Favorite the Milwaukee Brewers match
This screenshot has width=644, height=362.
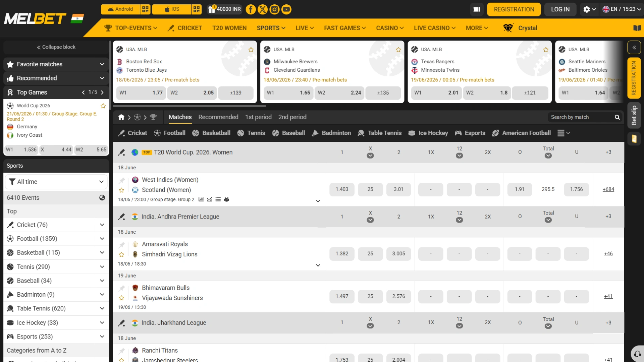(398, 50)
